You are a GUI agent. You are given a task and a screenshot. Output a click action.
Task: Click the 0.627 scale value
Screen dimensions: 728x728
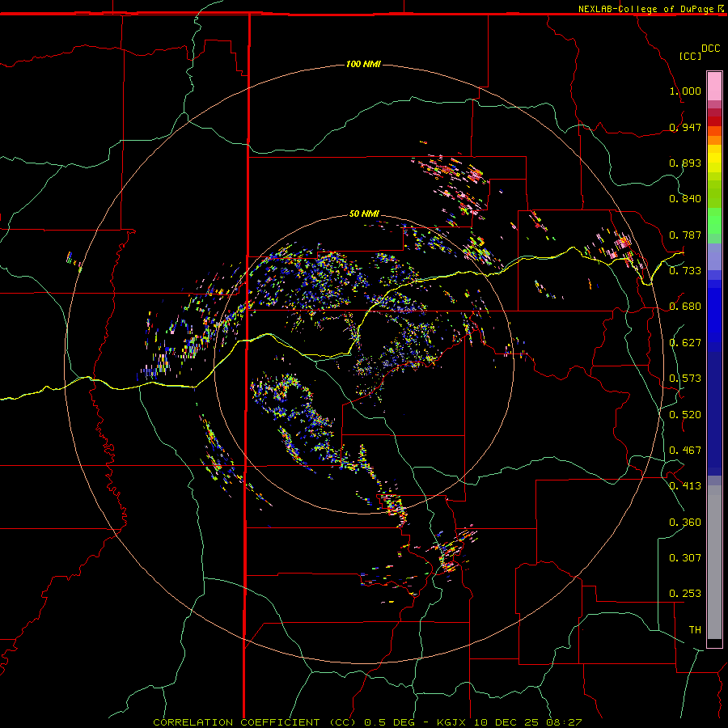click(685, 343)
